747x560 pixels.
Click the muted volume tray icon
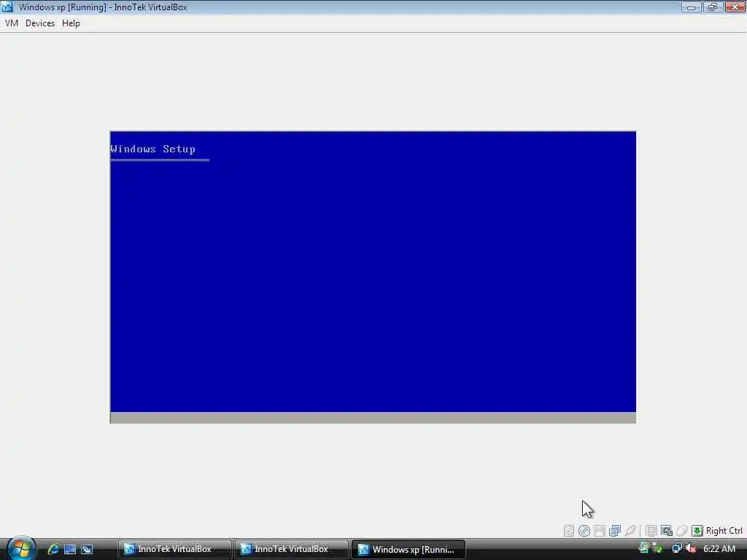pyautogui.click(x=692, y=548)
